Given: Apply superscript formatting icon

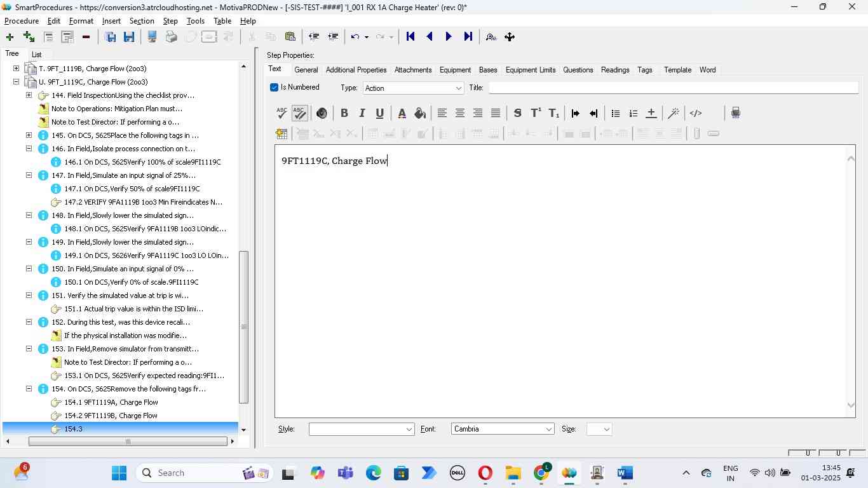Looking at the screenshot, I should (x=536, y=113).
